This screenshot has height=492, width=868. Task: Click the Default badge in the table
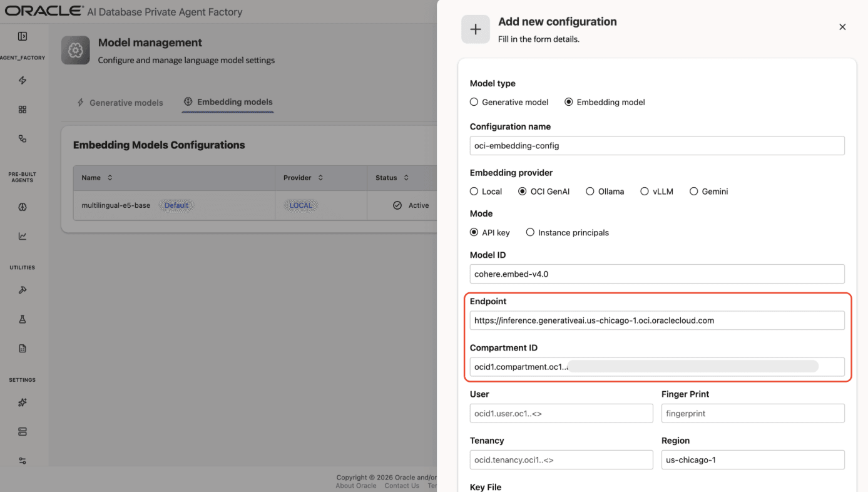point(176,205)
